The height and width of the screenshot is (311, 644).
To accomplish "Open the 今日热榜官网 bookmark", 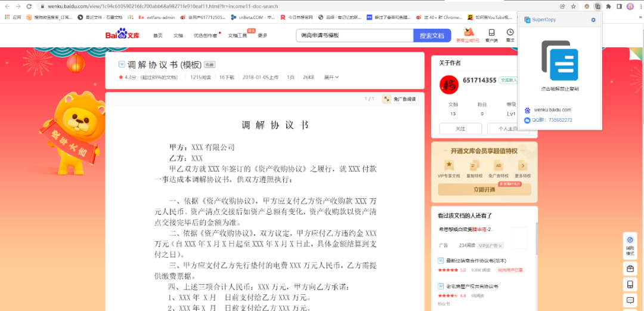I will point(296,17).
